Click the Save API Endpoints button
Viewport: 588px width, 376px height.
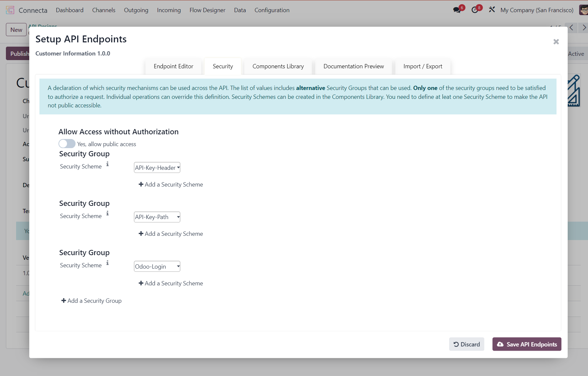527,344
